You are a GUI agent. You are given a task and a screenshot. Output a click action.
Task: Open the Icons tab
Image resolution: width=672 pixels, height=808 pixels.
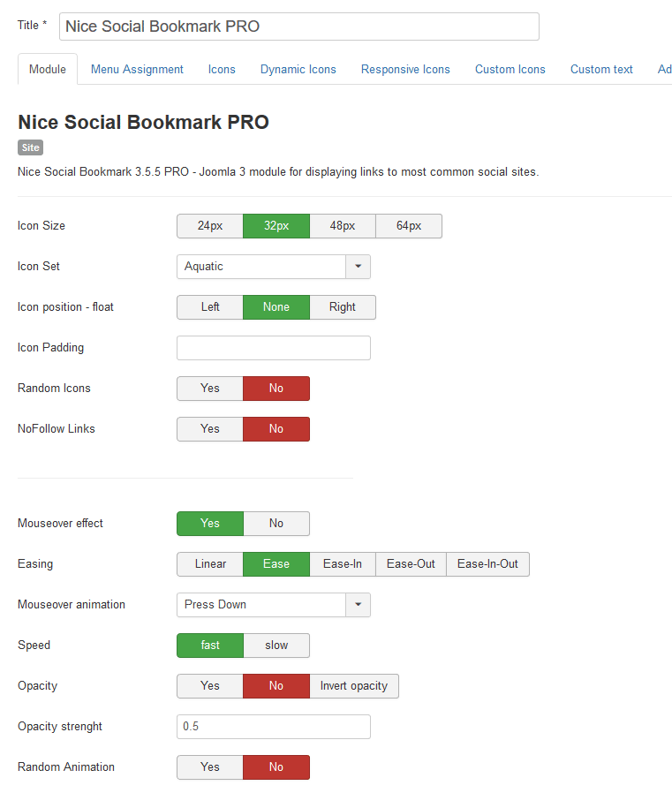tap(222, 70)
